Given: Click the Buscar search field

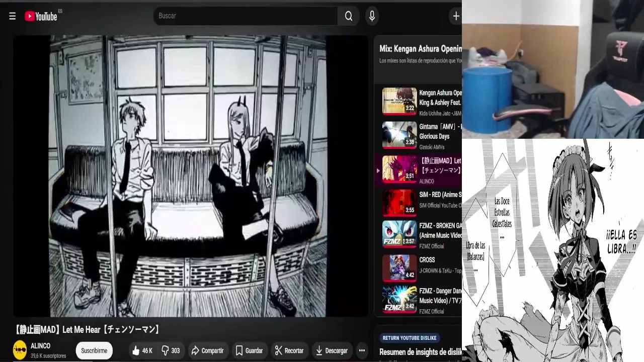Looking at the screenshot, I should click(x=246, y=16).
